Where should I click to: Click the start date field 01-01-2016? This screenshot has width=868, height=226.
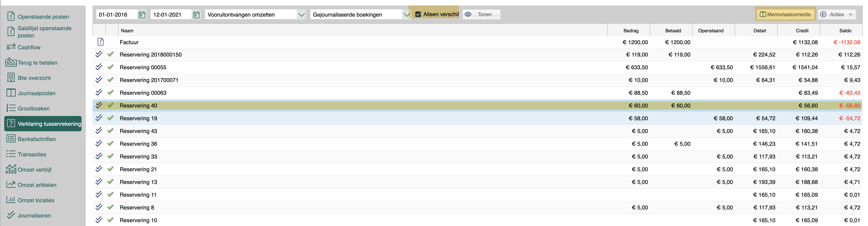[117, 14]
